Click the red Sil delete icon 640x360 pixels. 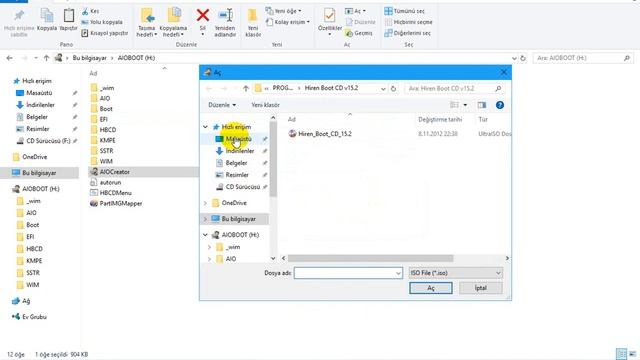coord(202,16)
